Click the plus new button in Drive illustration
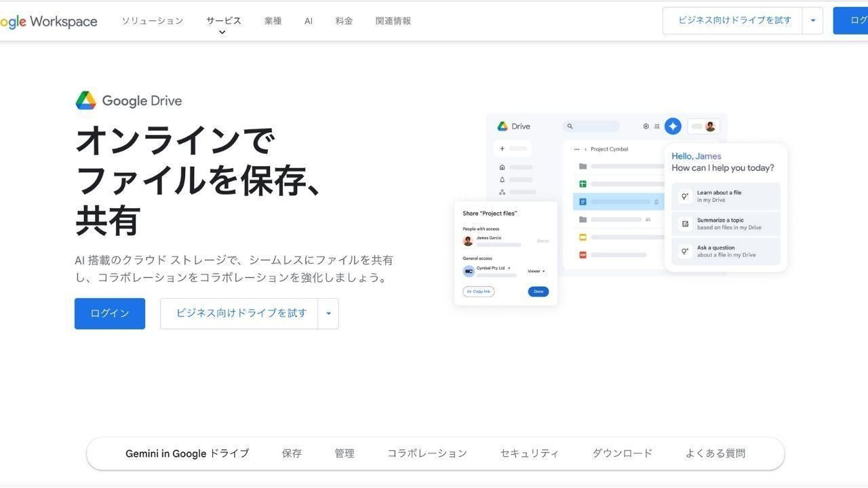Image resolution: width=868 pixels, height=488 pixels. click(513, 148)
